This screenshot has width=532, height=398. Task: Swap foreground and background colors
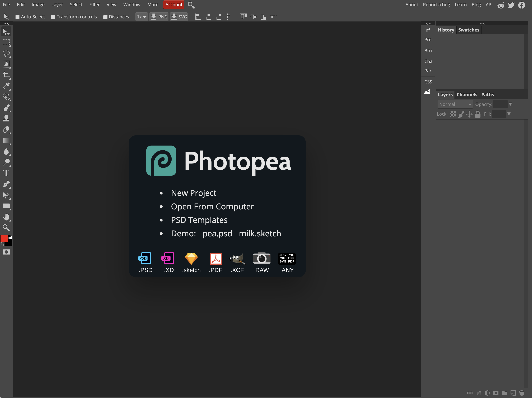3,244
